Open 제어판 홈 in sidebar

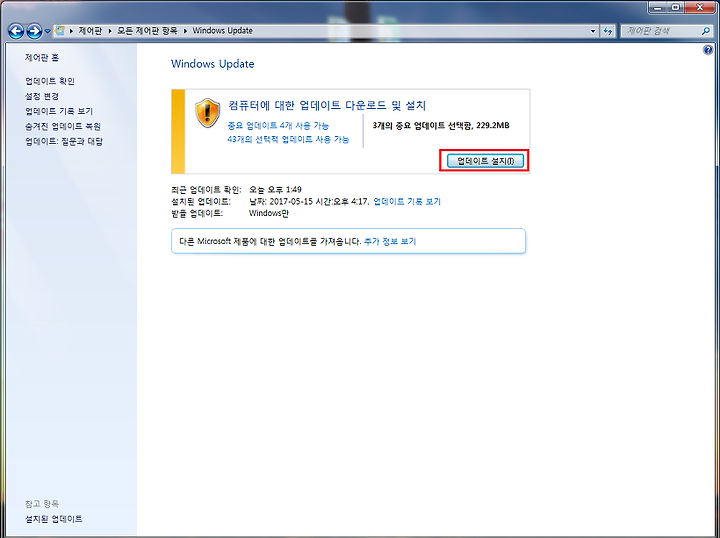point(42,57)
